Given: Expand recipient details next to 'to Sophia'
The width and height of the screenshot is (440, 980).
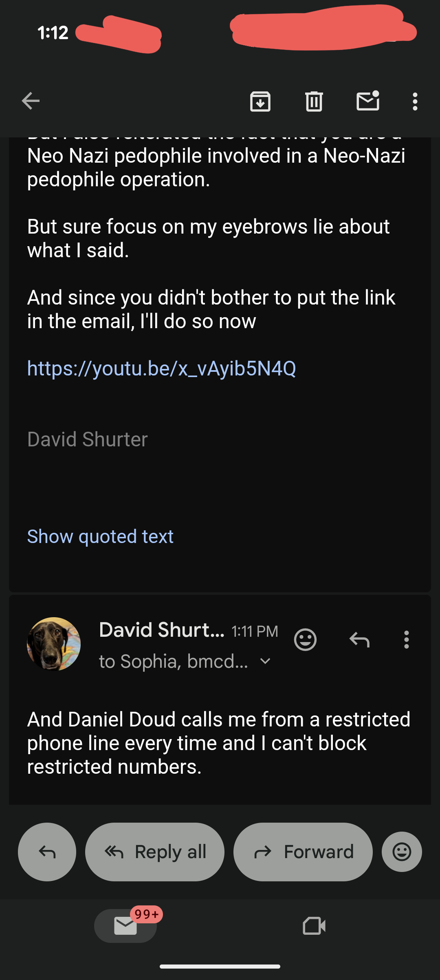Looking at the screenshot, I should click(x=265, y=661).
